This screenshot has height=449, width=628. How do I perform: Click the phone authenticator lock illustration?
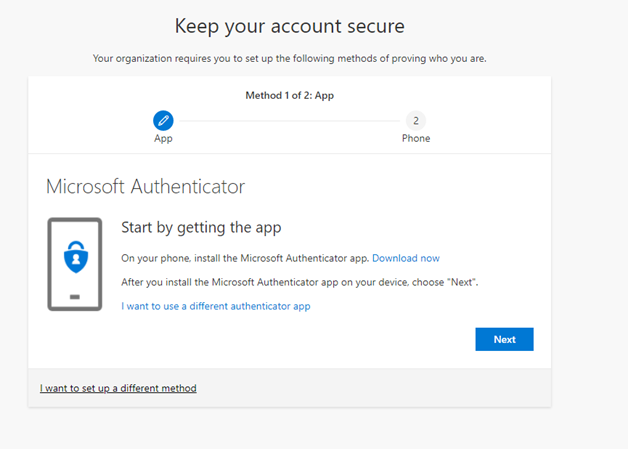[x=75, y=264]
